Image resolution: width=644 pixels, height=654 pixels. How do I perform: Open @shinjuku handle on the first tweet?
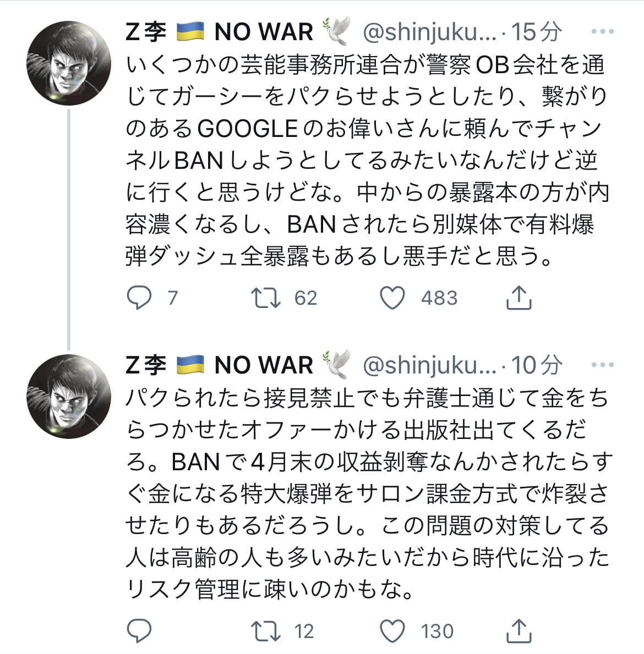click(x=429, y=32)
